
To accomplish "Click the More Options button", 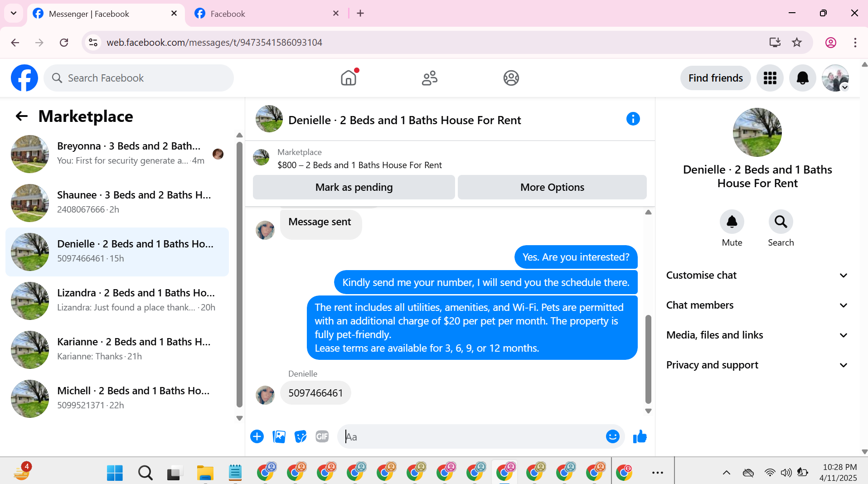I will point(552,187).
